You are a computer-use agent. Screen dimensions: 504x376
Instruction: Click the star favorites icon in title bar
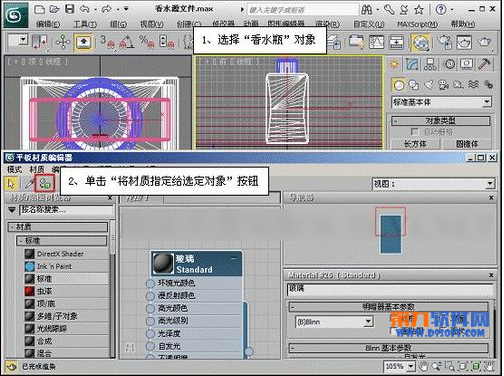(419, 10)
